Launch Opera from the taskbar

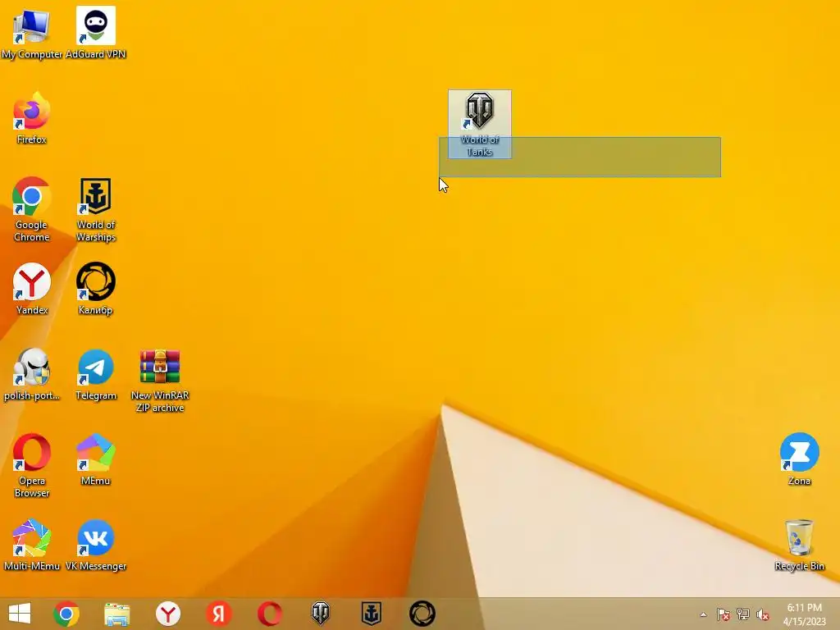pyautogui.click(x=269, y=614)
